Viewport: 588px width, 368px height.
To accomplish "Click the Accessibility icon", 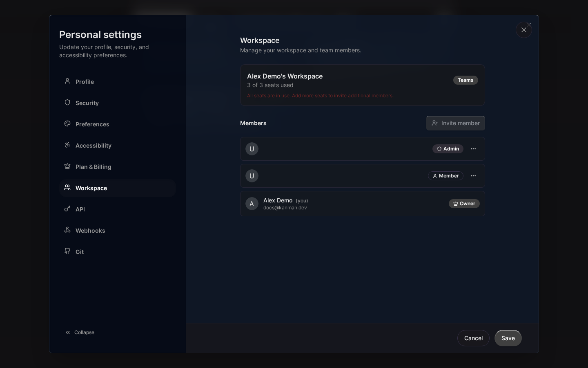I will (67, 145).
